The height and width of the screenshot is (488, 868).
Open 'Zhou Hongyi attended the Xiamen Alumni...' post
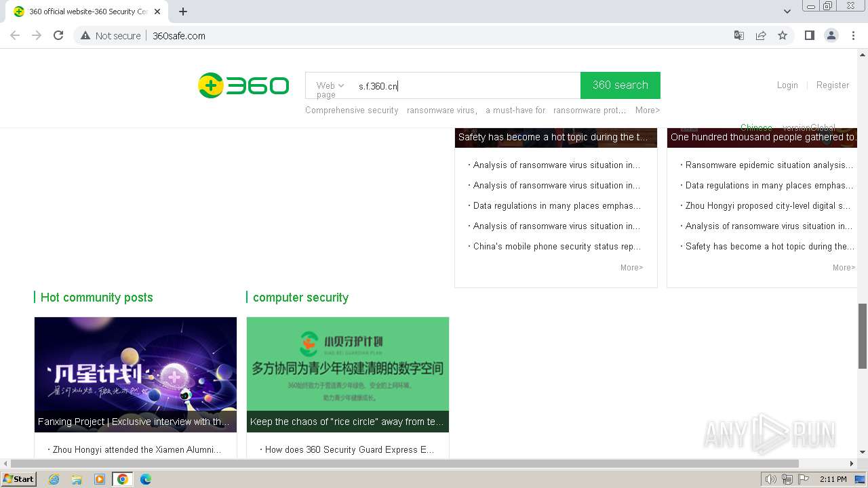point(137,449)
